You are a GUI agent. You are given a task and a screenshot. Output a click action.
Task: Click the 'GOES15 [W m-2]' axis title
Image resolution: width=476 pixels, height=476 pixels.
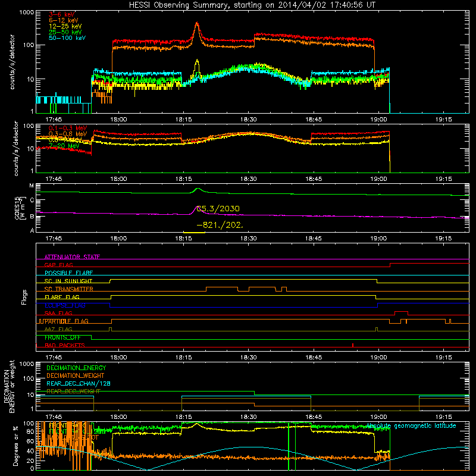(19, 208)
